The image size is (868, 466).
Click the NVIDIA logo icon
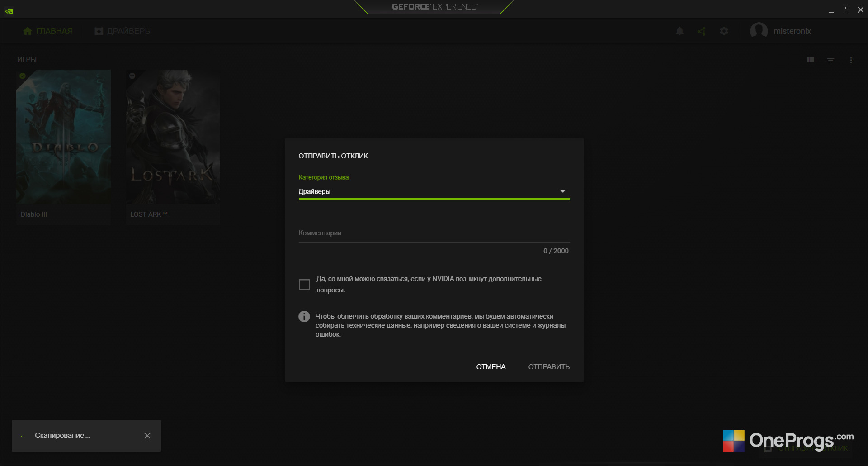point(9,11)
